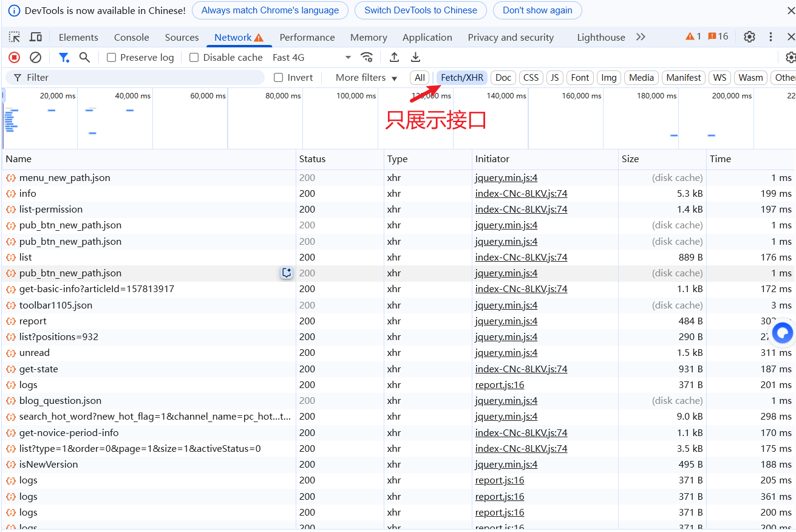Open the Memory tab
Screen dimensions: 796x532
point(369,37)
